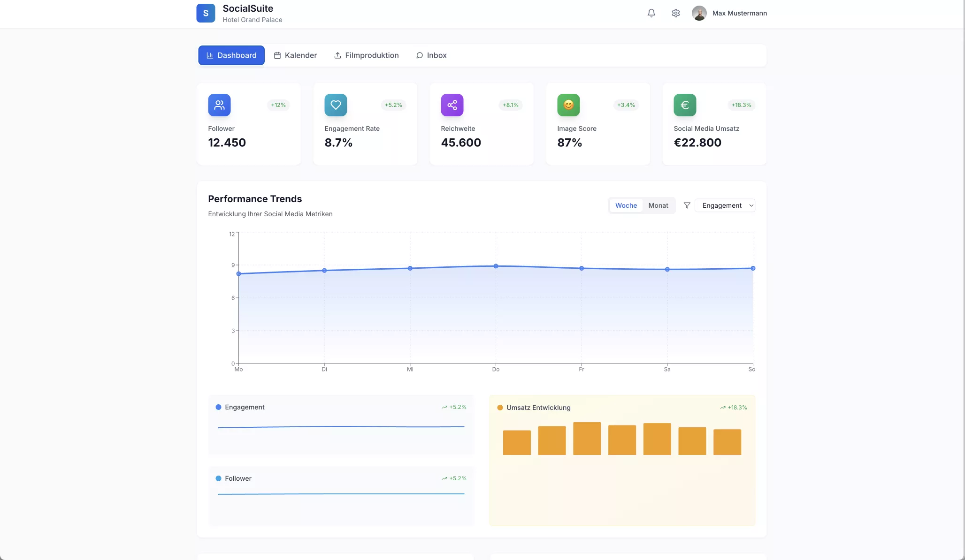The width and height of the screenshot is (965, 560).
Task: Switch to the Filmproduktion tab
Action: (x=366, y=55)
